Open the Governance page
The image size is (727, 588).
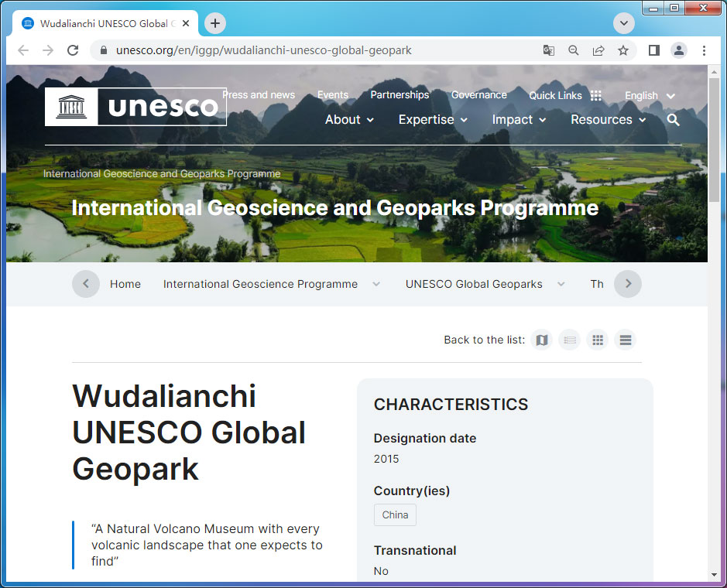click(x=479, y=95)
